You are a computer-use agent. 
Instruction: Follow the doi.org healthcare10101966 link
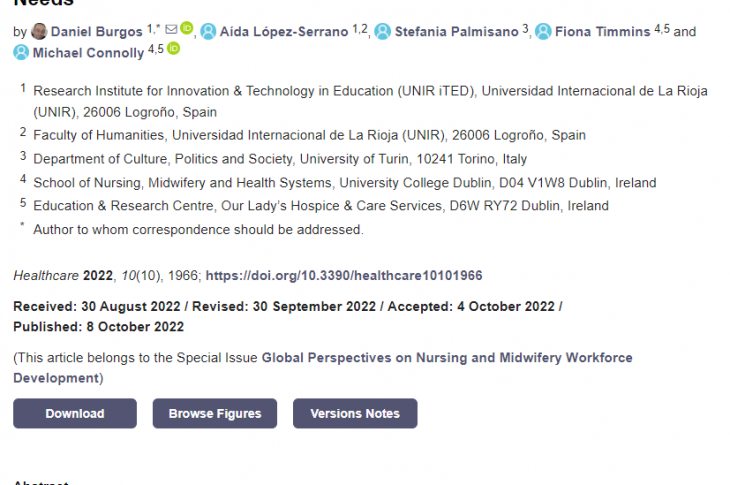[x=345, y=275]
